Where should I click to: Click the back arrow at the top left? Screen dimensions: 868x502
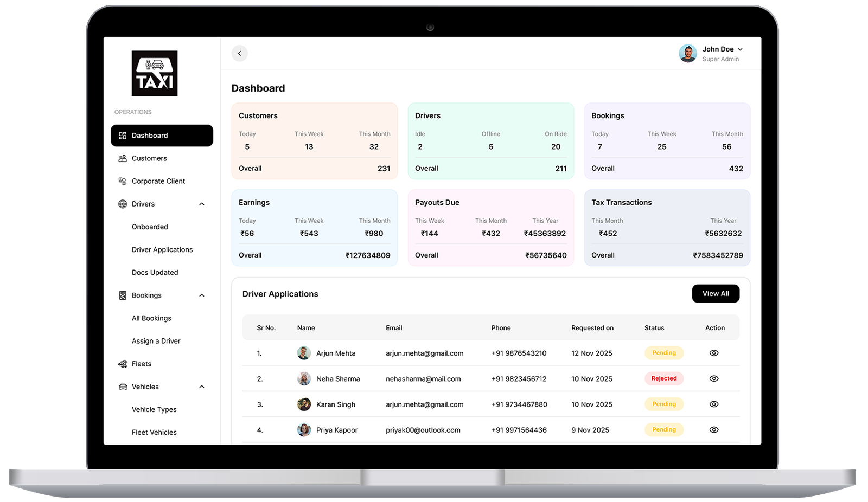pos(240,53)
